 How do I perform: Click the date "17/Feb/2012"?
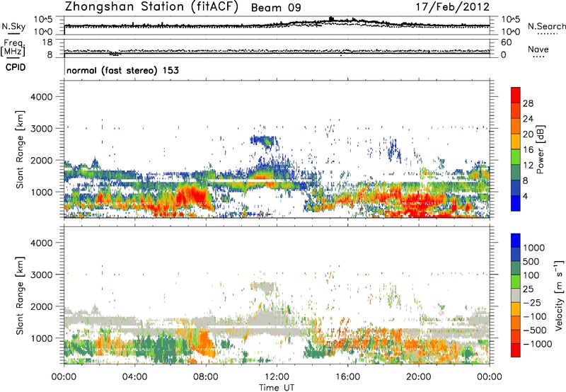[x=453, y=7]
